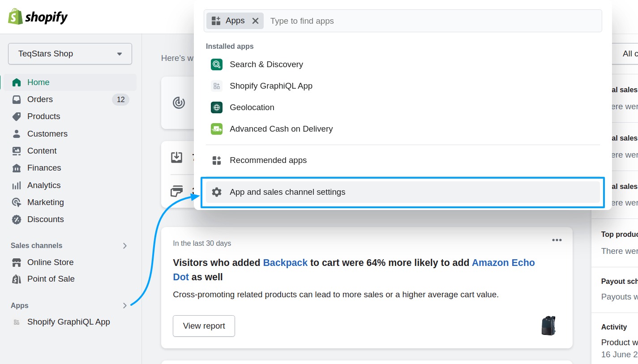Expand the Sales channels chevron
638x364 pixels.
(x=125, y=246)
